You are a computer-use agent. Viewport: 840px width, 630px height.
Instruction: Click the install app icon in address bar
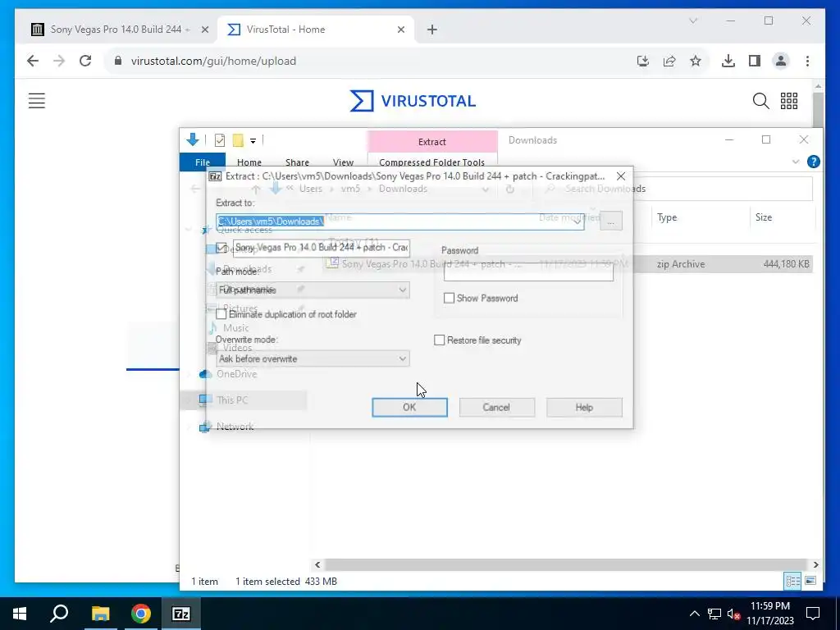pyautogui.click(x=643, y=61)
